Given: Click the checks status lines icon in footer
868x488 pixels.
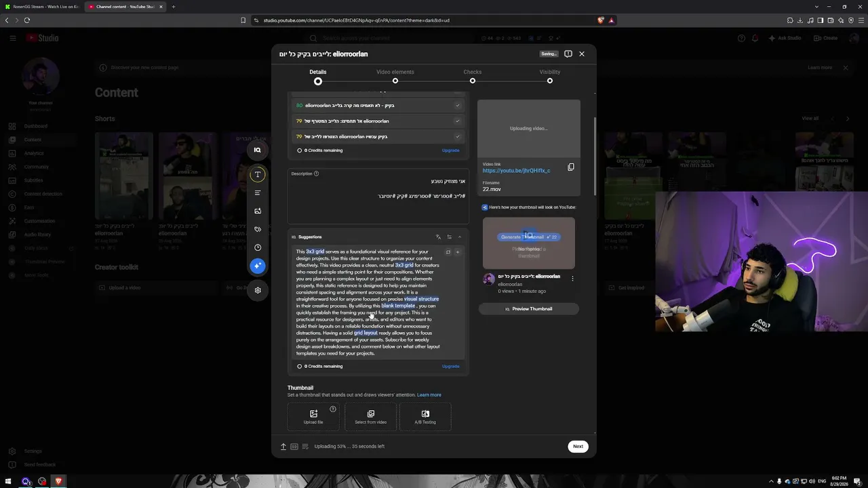Looking at the screenshot, I should (x=305, y=447).
